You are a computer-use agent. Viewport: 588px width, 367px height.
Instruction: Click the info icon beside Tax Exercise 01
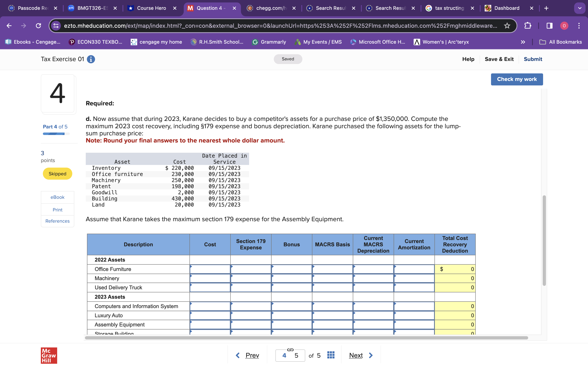point(91,59)
